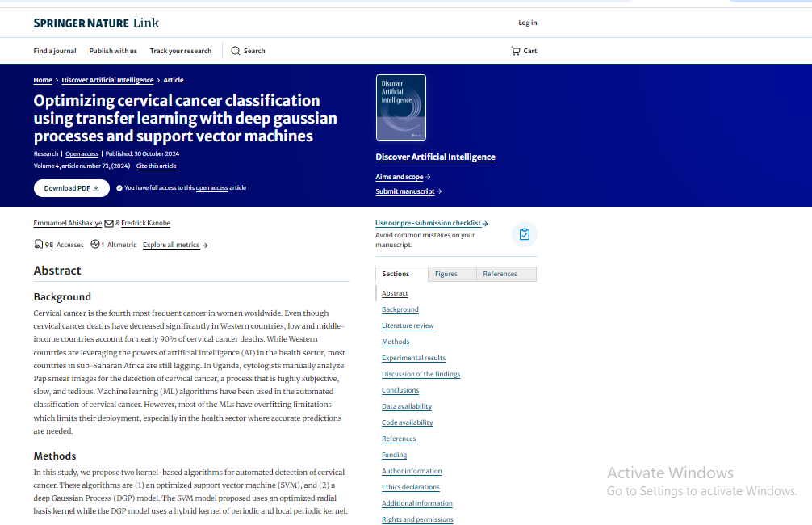Open the Discover Artificial Intelligence journal cover
The height and width of the screenshot is (525, 812).
[401, 107]
